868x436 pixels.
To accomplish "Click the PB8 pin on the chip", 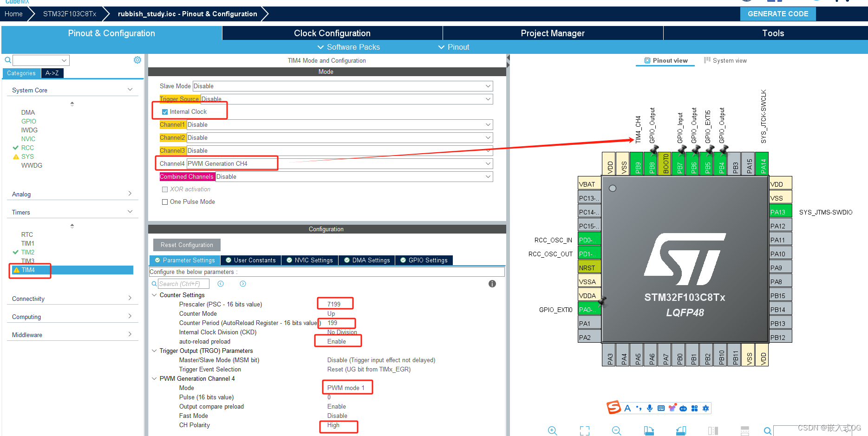I will click(x=652, y=163).
